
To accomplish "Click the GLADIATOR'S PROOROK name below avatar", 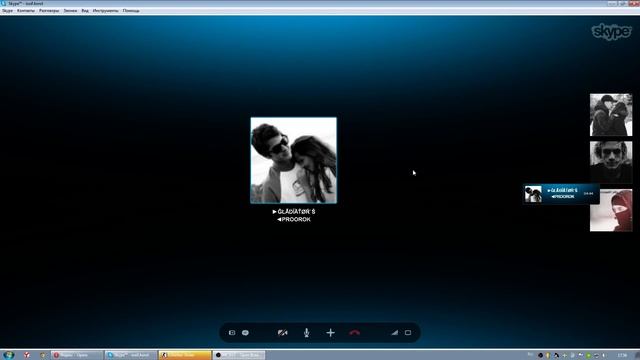I will [293, 216].
